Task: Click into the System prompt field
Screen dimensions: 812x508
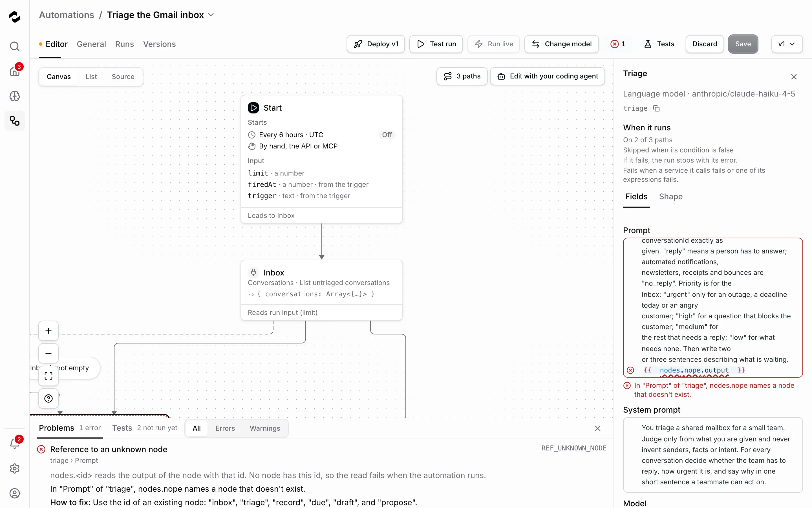Action: point(713,455)
